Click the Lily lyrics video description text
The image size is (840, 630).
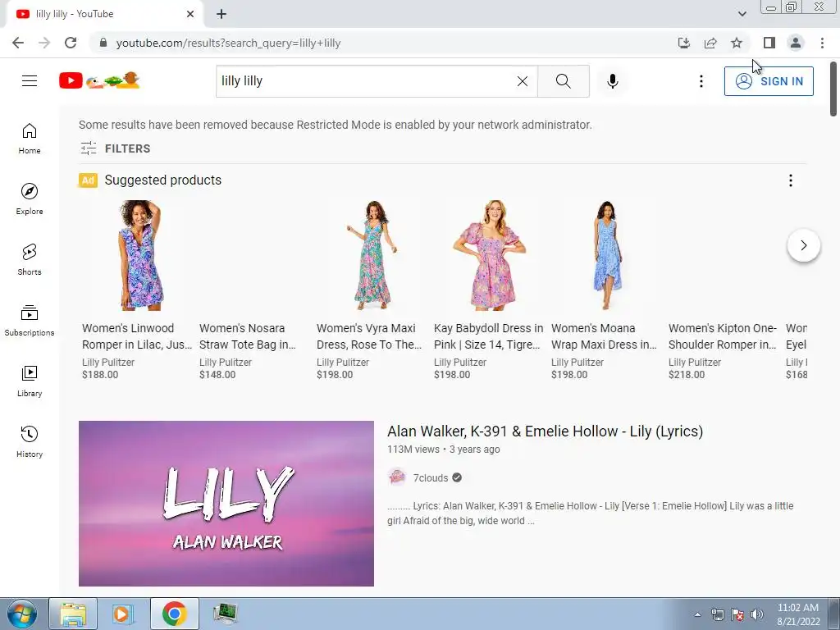[x=591, y=514]
